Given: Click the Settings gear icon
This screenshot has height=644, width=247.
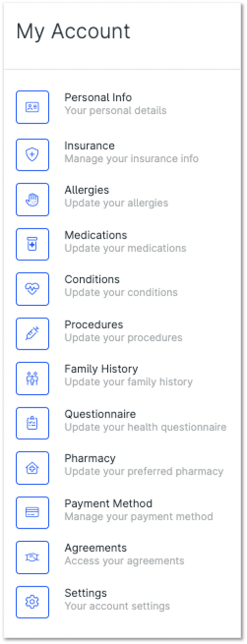Looking at the screenshot, I should [32, 602].
